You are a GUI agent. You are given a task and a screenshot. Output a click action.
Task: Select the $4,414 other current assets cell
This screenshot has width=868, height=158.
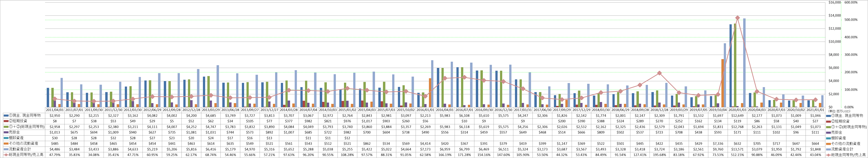point(425,144)
